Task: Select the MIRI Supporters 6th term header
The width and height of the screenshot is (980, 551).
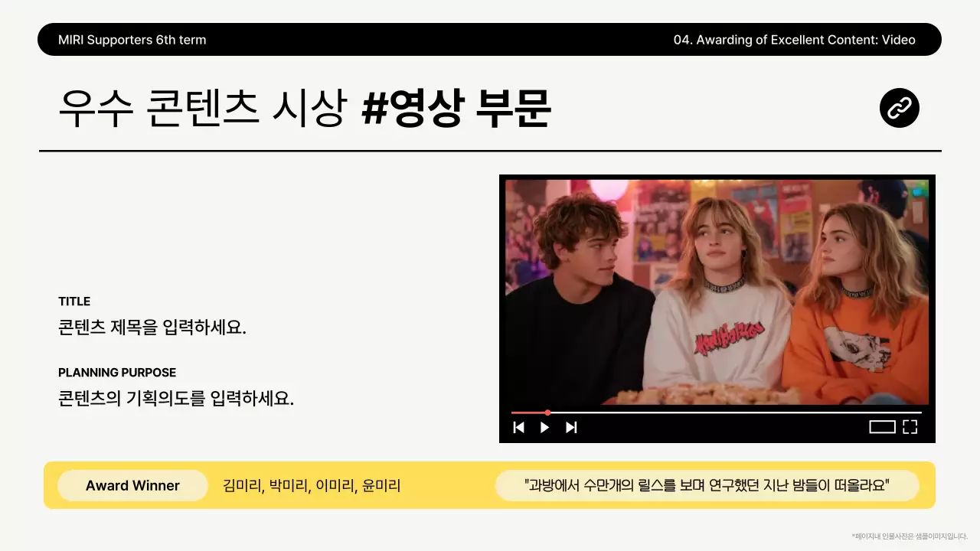Action: 131,40
